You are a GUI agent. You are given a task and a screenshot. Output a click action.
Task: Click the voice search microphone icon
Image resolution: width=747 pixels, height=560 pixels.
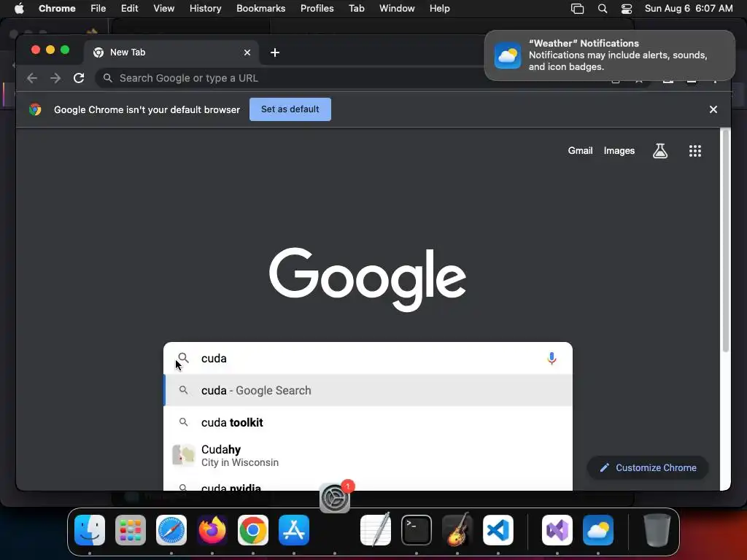click(551, 358)
